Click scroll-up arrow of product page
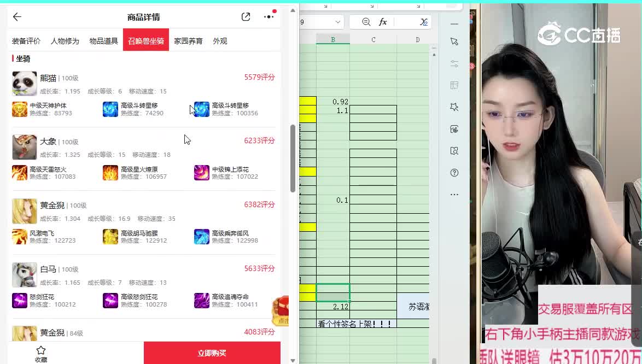The width and height of the screenshot is (642, 364). [293, 10]
